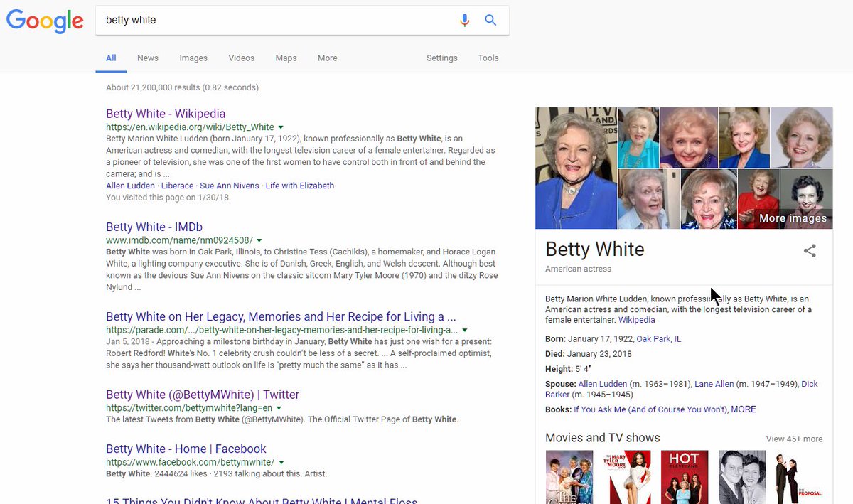Share the Betty White knowledge panel
The image size is (853, 504).
point(810,250)
